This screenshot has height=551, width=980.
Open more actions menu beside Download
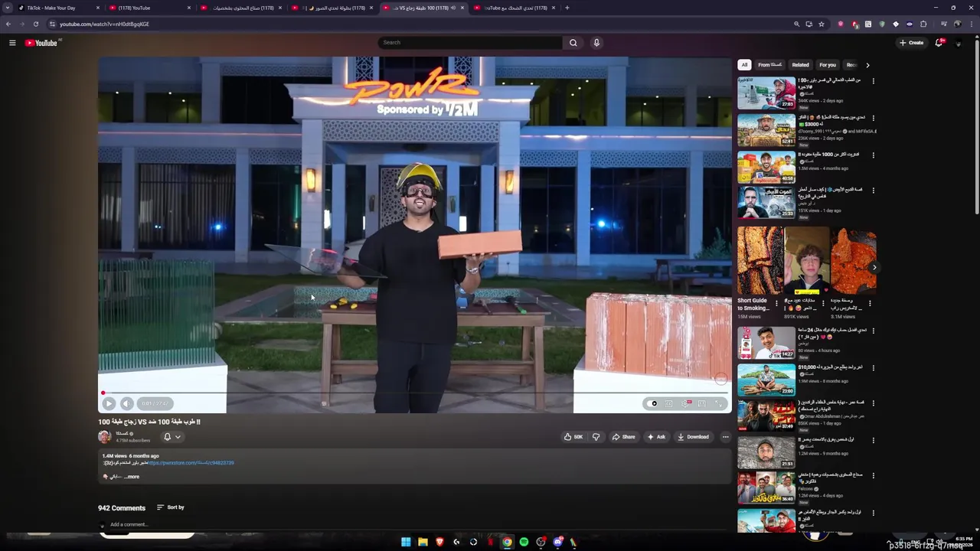pos(725,437)
